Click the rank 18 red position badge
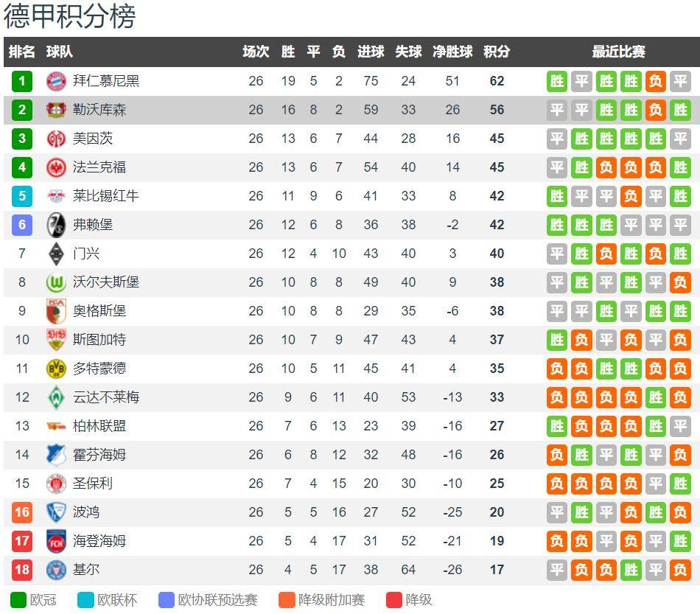 22,570
